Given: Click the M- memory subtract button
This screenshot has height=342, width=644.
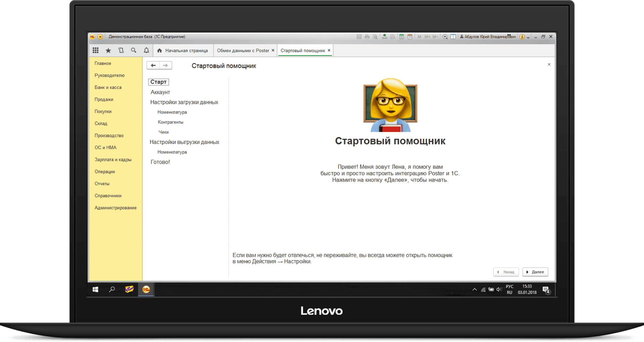Looking at the screenshot, I should point(435,37).
